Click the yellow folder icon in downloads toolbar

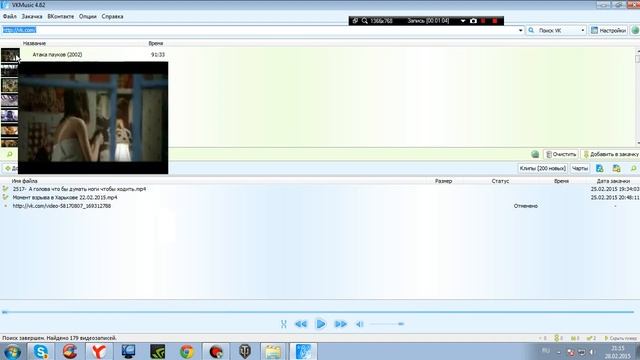click(616, 168)
